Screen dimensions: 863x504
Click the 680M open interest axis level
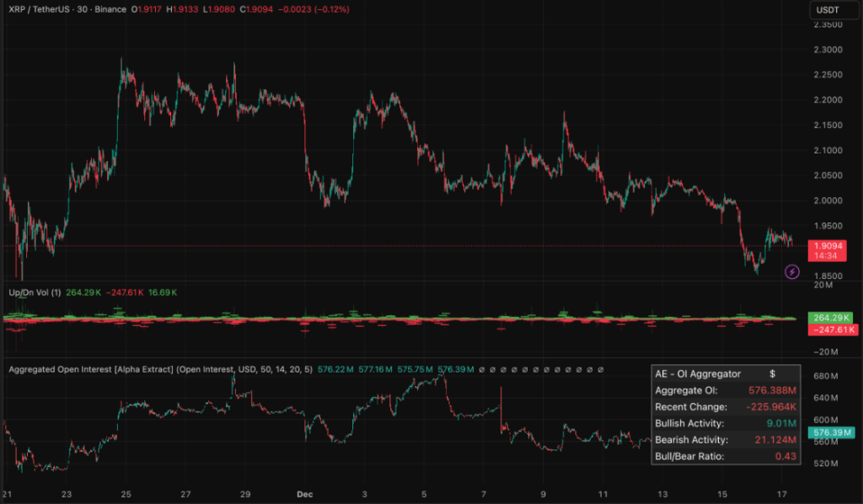826,376
